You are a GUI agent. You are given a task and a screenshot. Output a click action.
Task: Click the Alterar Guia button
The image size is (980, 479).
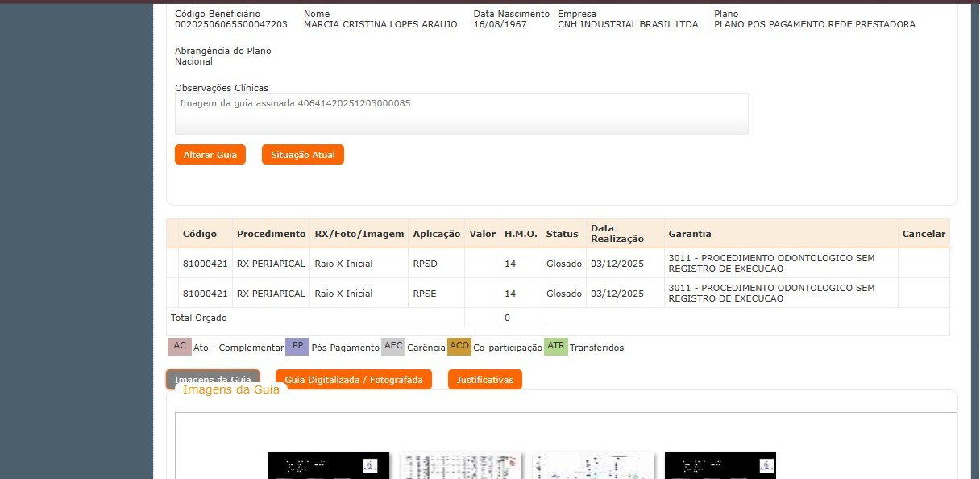pyautogui.click(x=210, y=155)
